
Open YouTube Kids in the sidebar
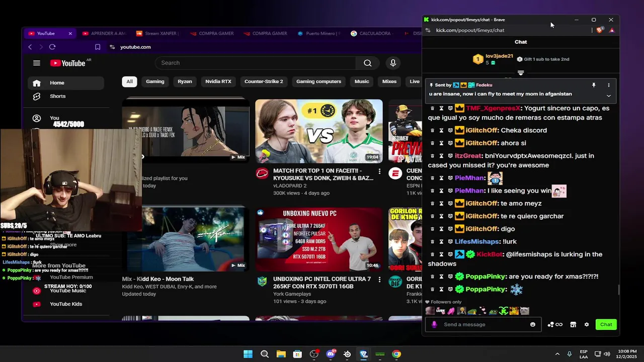tap(66, 304)
